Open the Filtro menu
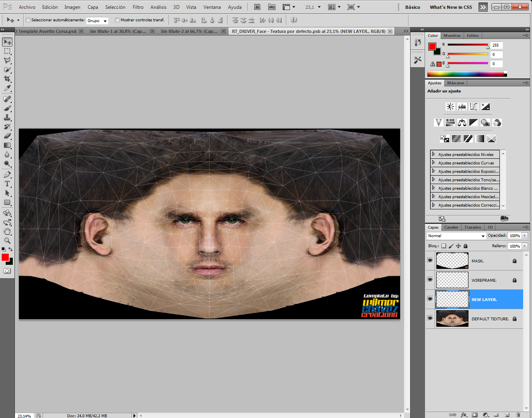Image resolution: width=532 pixels, height=418 pixels. tap(138, 7)
